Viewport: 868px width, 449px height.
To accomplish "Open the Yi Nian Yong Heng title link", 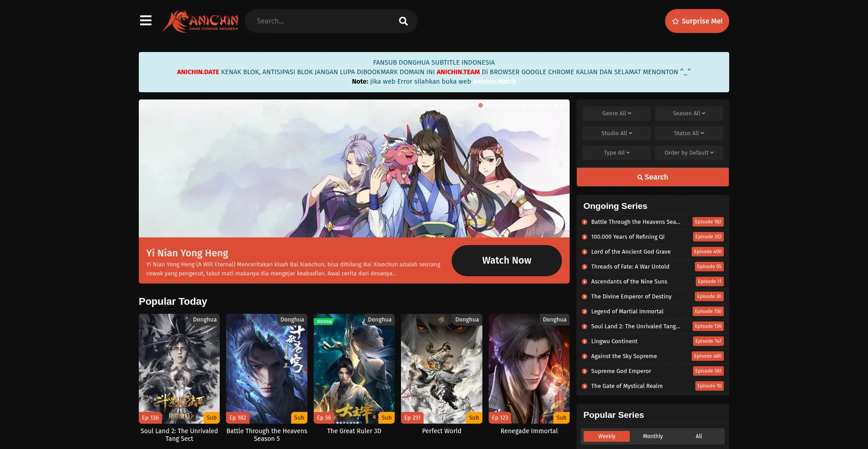I will pyautogui.click(x=187, y=253).
